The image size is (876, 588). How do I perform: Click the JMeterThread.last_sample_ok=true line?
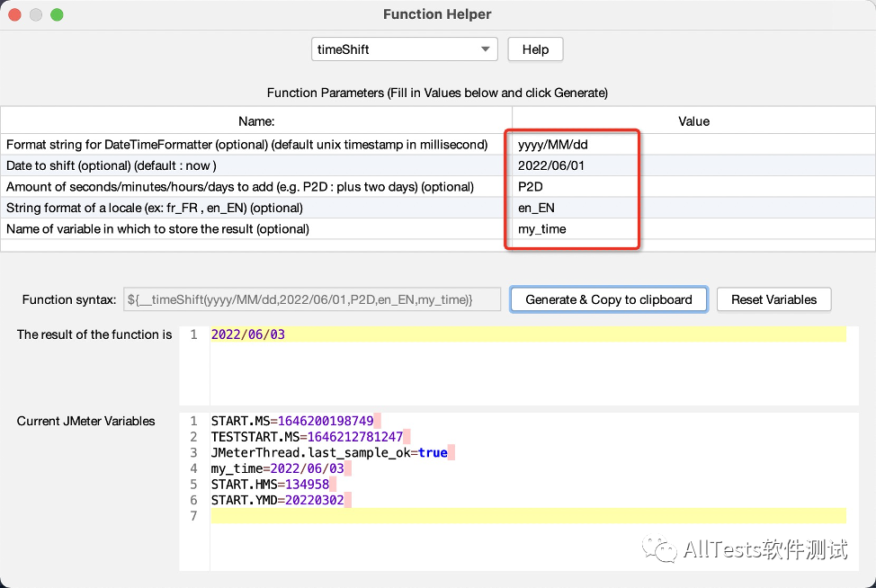[x=329, y=453]
